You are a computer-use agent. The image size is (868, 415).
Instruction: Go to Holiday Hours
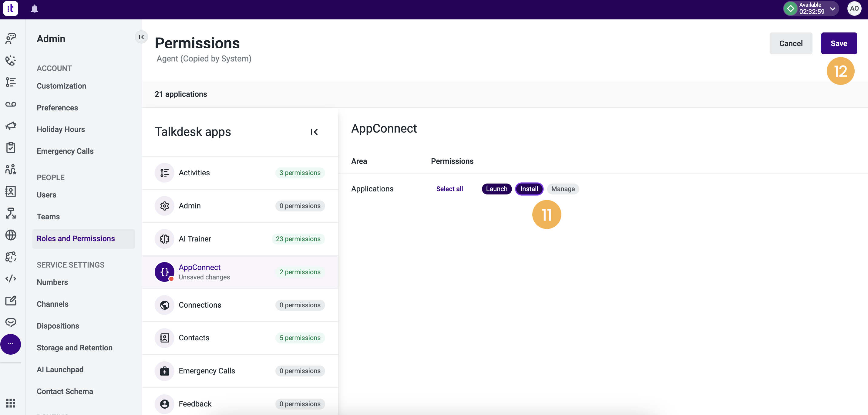(61, 130)
